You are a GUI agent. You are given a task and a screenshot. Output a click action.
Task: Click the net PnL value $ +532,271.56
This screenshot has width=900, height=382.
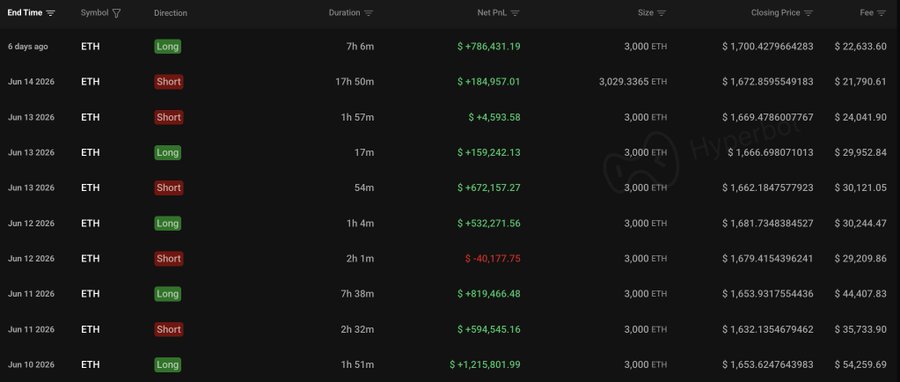489,223
